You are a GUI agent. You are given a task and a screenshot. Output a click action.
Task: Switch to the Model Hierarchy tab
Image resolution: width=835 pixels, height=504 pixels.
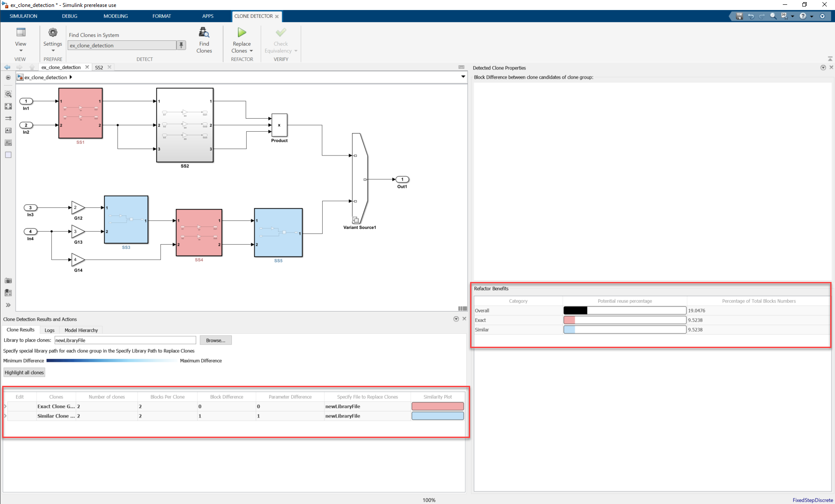click(x=81, y=330)
